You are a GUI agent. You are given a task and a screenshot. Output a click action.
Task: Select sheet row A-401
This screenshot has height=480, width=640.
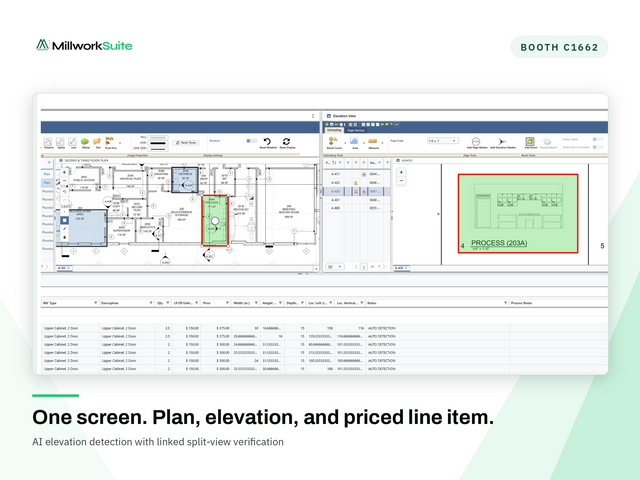click(x=357, y=200)
